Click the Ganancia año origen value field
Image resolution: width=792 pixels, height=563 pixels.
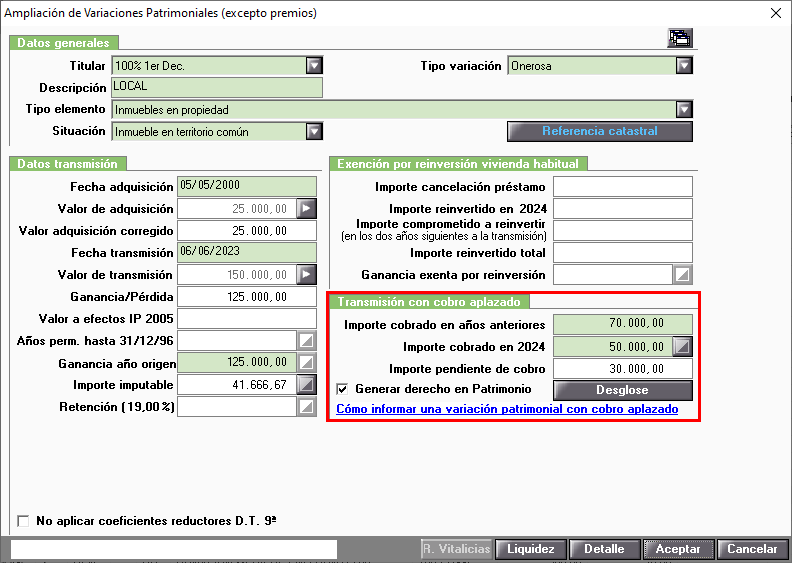coord(237,363)
